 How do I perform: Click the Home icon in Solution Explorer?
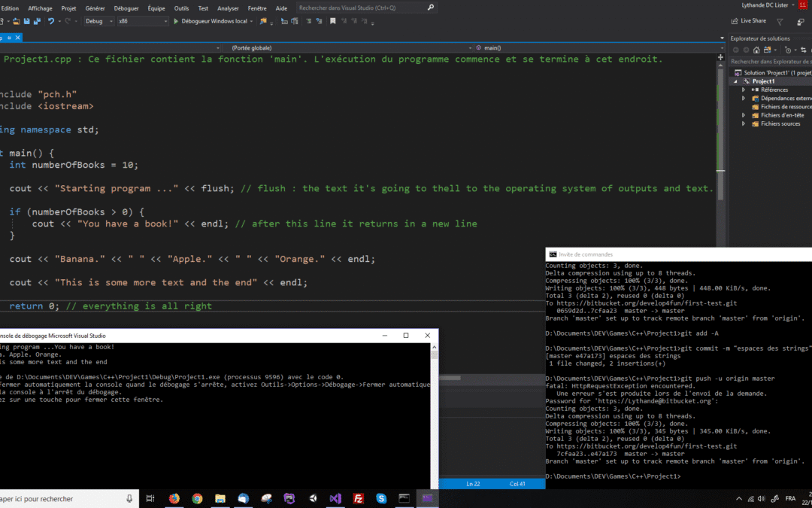click(x=757, y=50)
